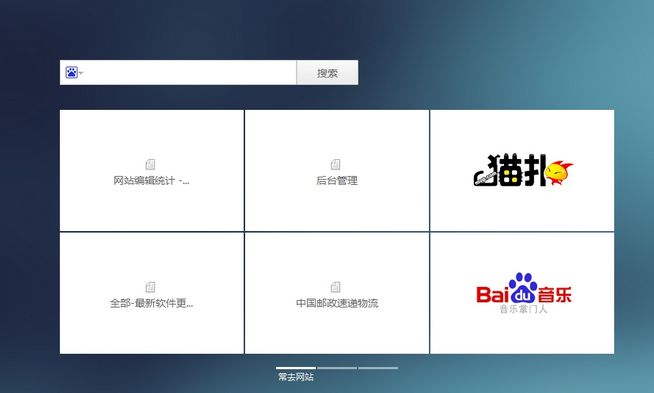Image resolution: width=654 pixels, height=393 pixels.
Task: Open the 猫扑 logo tile
Action: click(522, 170)
